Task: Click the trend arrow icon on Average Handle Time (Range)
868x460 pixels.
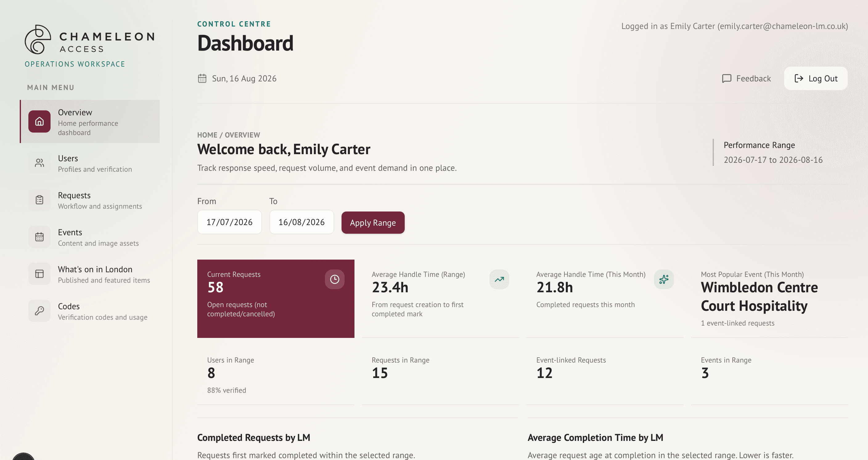Action: (x=499, y=279)
